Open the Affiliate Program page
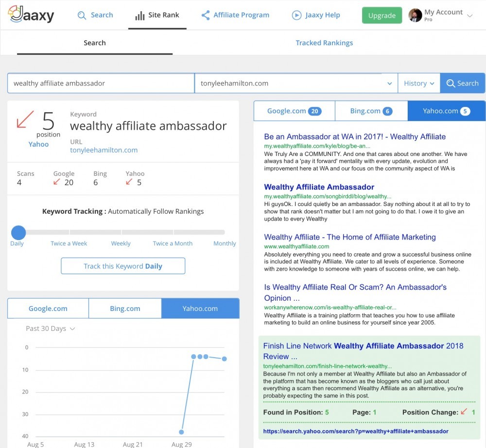This screenshot has width=486, height=448. pyautogui.click(x=235, y=15)
